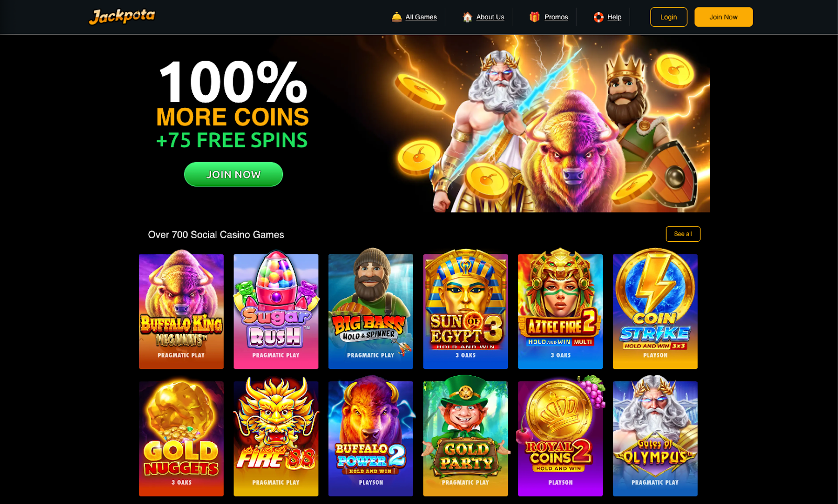Click the green JOIN NOW banner button
The height and width of the screenshot is (504, 838).
(x=234, y=174)
